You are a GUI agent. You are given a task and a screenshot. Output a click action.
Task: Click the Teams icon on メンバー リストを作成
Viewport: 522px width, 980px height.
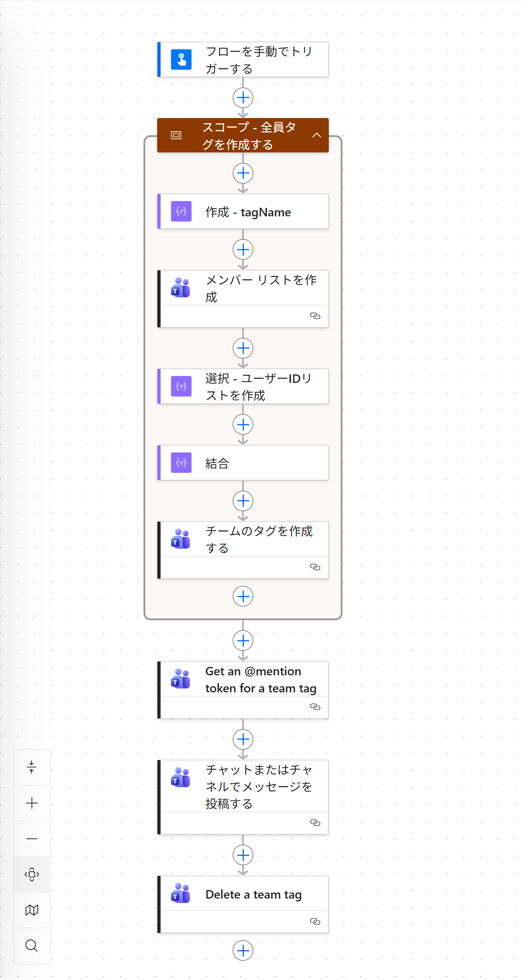coord(181,288)
